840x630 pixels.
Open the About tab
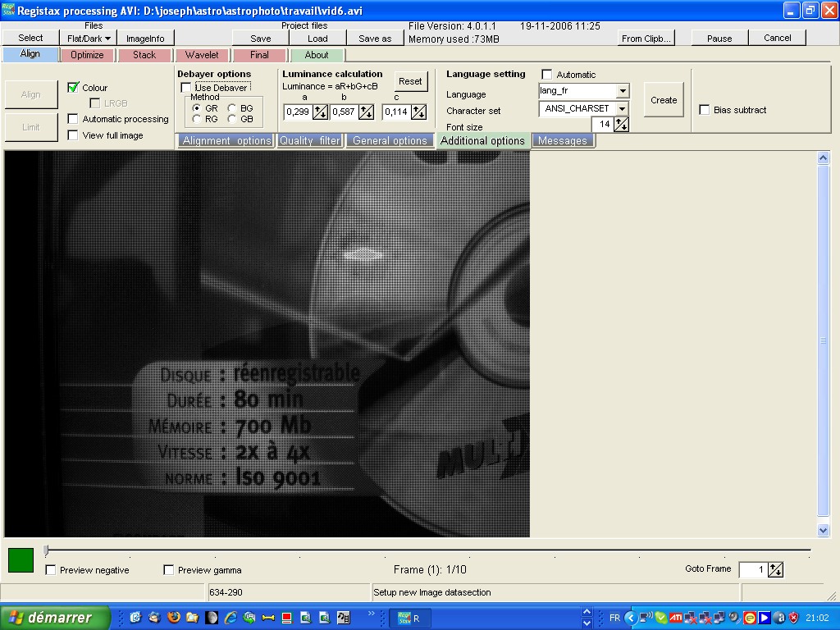pyautogui.click(x=317, y=55)
